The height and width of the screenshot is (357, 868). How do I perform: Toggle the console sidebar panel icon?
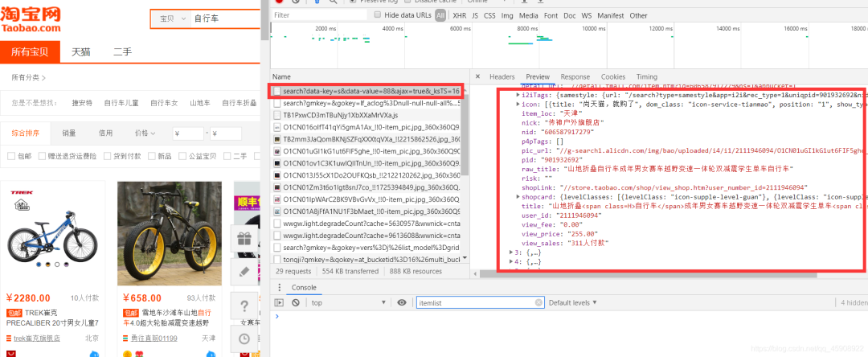point(279,303)
